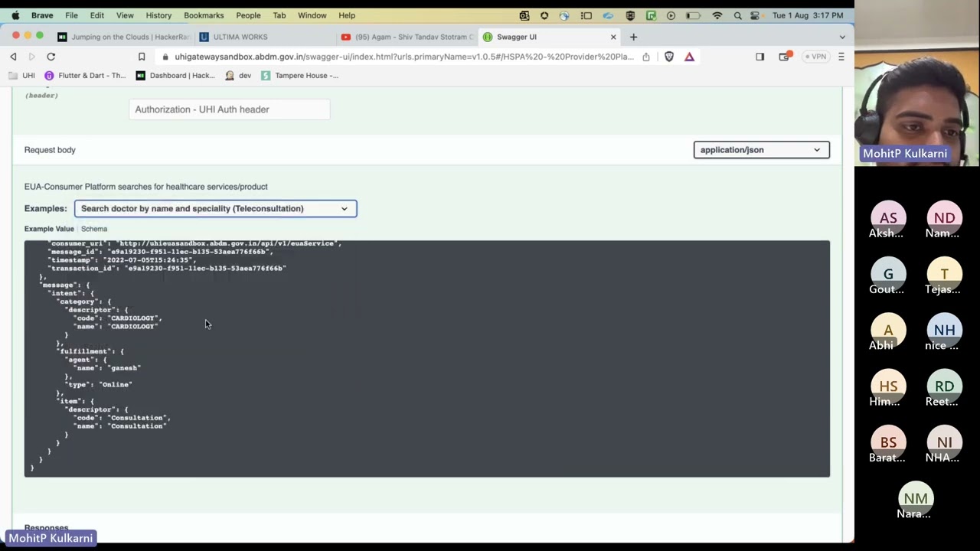Open the Window menu
Viewport: 980px width, 551px height.
[312, 15]
